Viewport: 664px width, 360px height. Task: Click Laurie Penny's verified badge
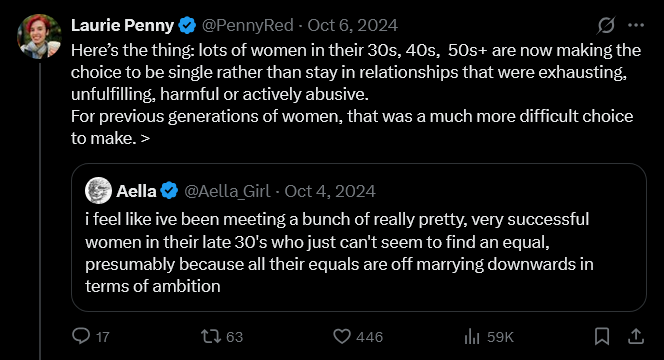pos(187,25)
